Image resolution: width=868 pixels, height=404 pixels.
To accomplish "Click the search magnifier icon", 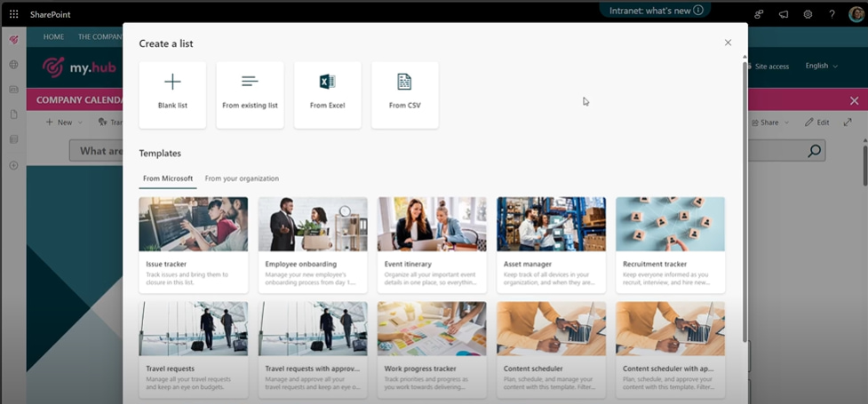I will tap(815, 151).
